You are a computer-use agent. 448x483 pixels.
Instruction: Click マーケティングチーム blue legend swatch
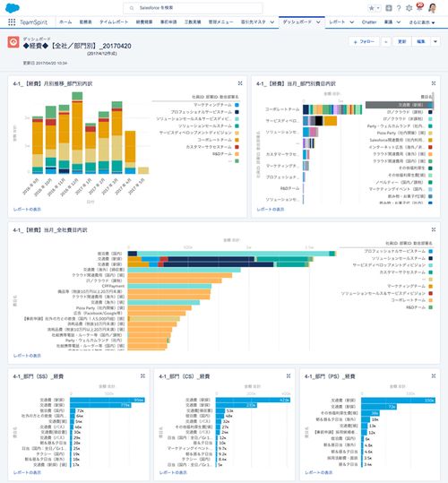coord(237,105)
